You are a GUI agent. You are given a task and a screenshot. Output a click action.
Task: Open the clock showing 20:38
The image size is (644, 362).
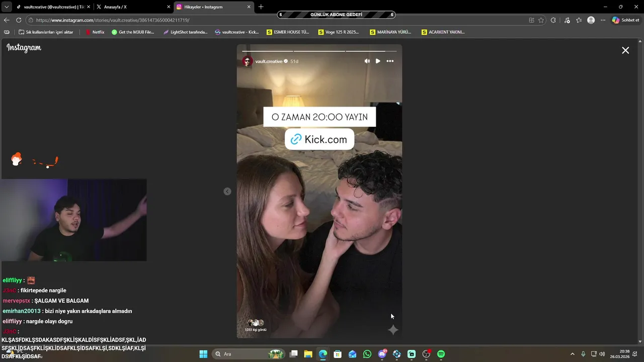pos(620,354)
